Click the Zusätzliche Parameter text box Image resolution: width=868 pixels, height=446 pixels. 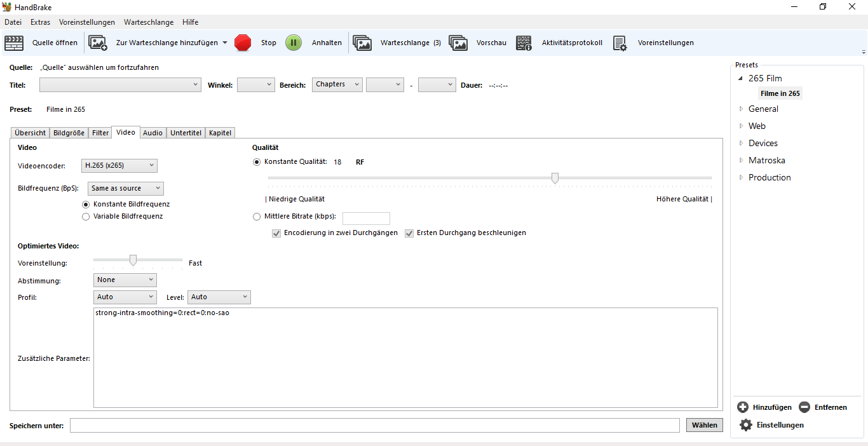[x=405, y=358]
